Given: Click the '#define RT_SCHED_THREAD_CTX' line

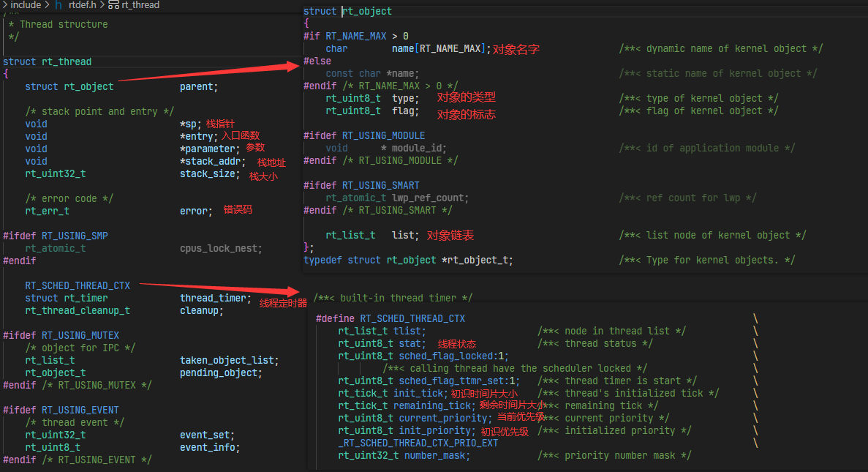Looking at the screenshot, I should click(x=390, y=318).
